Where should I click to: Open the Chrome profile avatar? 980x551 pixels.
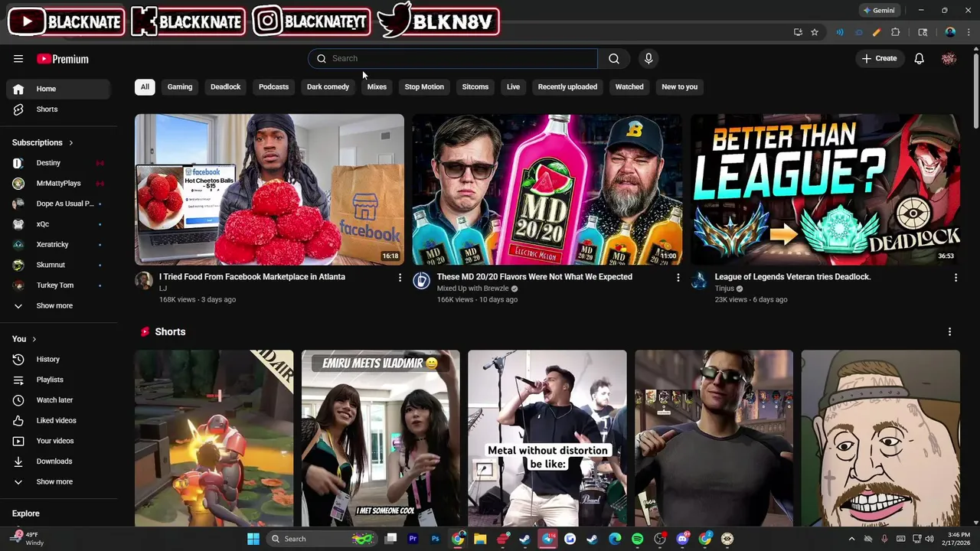pyautogui.click(x=950, y=32)
